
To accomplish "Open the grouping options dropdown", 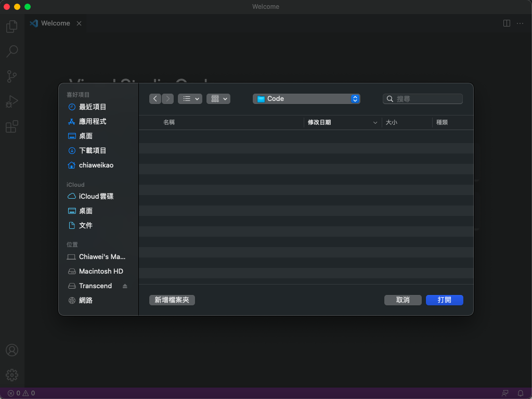I will point(218,99).
